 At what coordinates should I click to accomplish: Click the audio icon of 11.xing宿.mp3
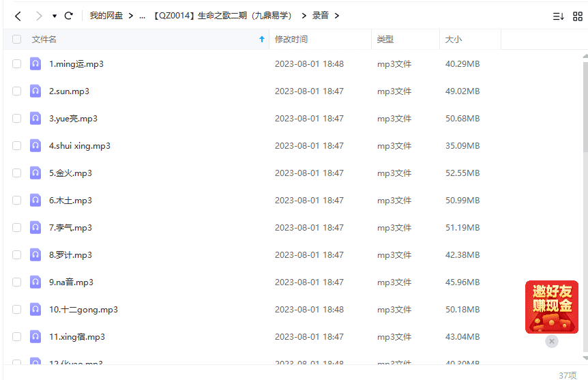point(35,337)
